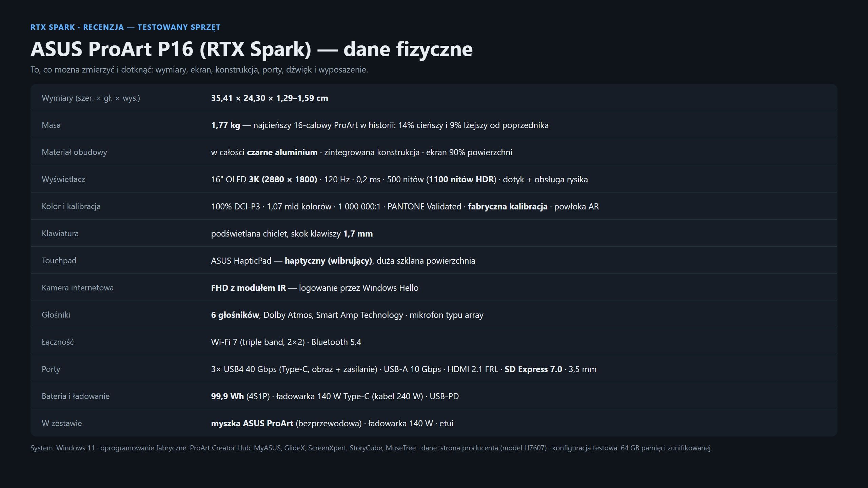Select the bold 'SD Express 7.0' text
This screenshot has width=868, height=488.
[533, 369]
